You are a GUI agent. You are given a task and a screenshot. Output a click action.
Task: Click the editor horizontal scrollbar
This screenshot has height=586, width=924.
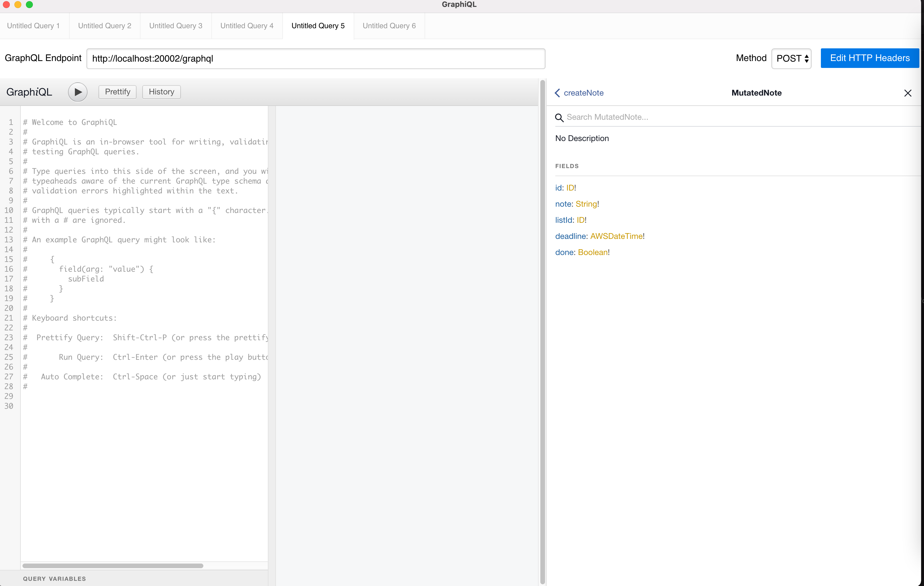112,566
